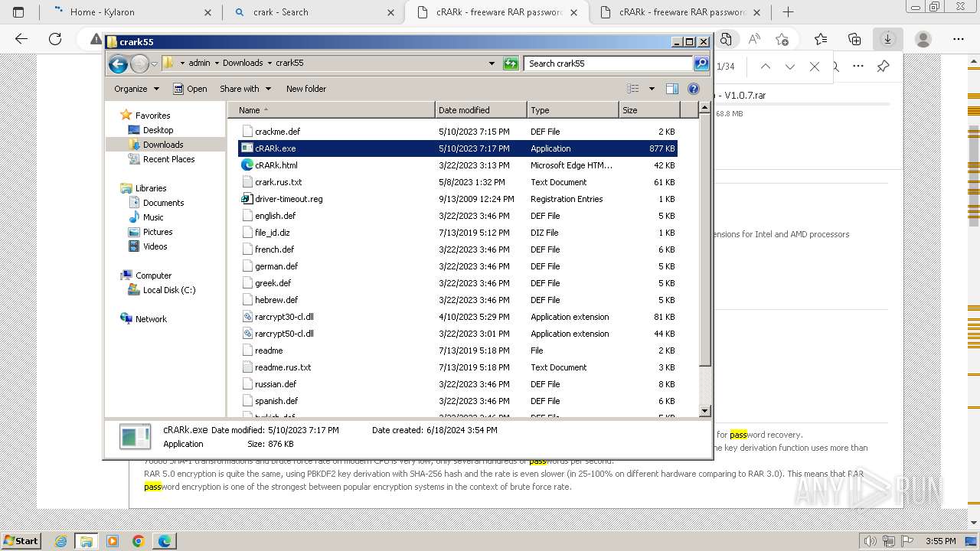980x551 pixels.
Task: Select Favorites in navigation pane
Action: tap(152, 116)
